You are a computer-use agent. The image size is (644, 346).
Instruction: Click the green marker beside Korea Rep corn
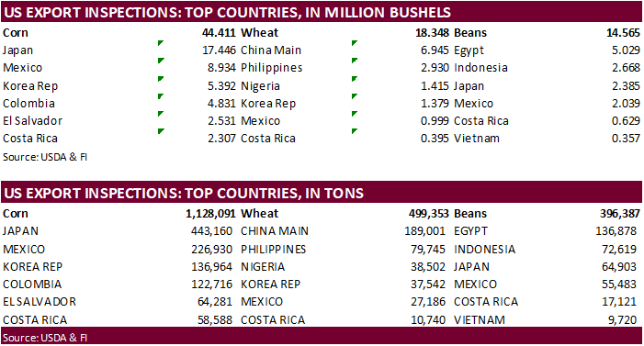161,78
